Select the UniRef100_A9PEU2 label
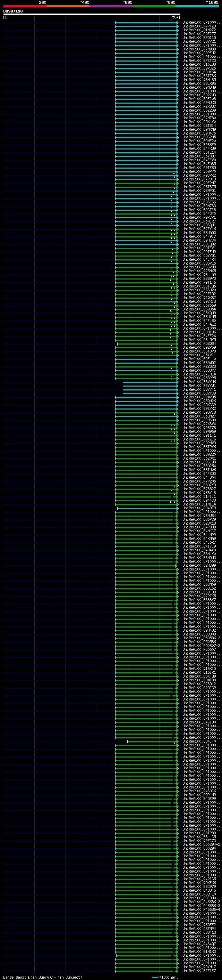The image size is (222, 980). pyautogui.click(x=199, y=53)
